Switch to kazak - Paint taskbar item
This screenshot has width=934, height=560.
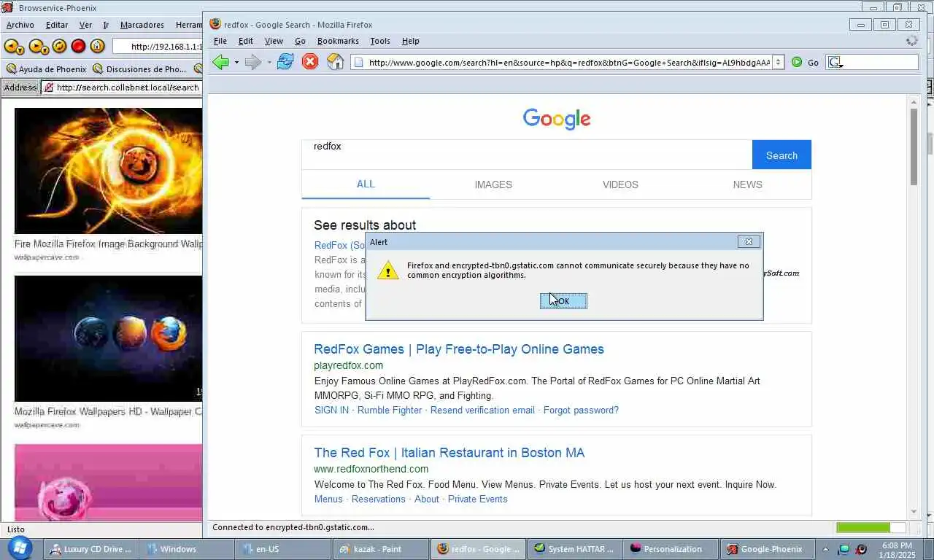380,549
